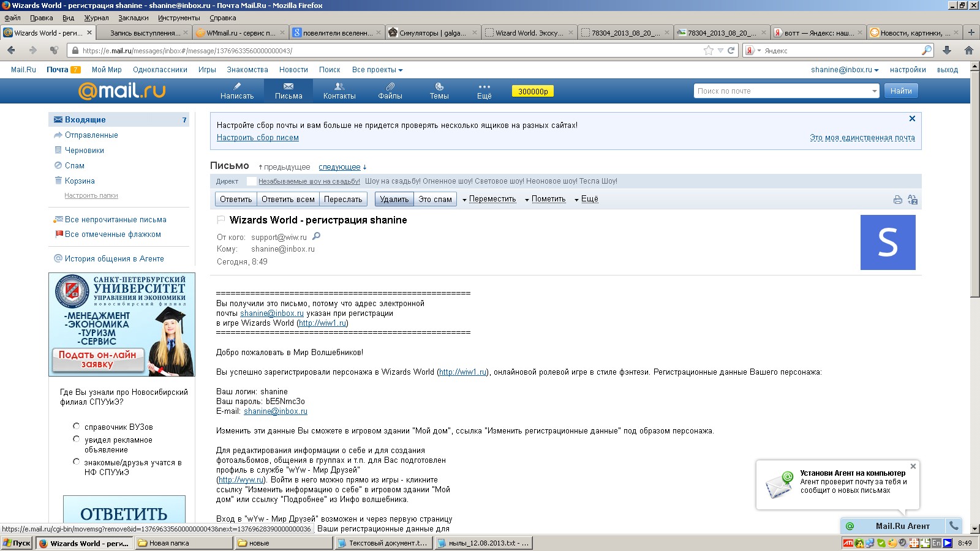Open the mail search options arrow
Viewport: 980px width, 551px height.
pyautogui.click(x=874, y=91)
